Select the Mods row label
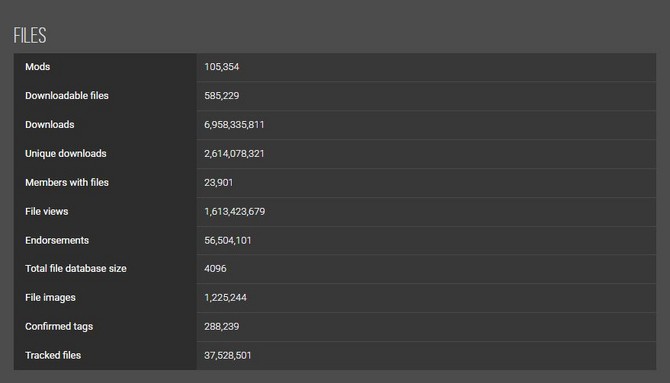The width and height of the screenshot is (670, 383). [x=38, y=67]
